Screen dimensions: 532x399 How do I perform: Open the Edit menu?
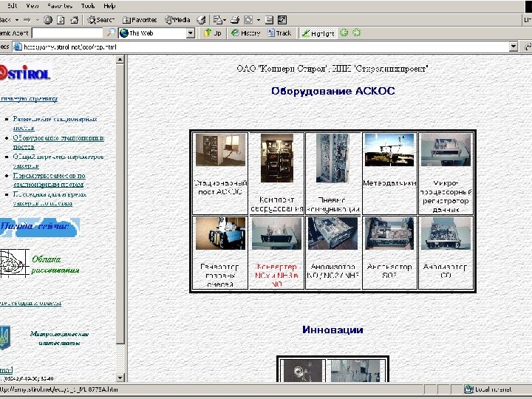tap(12, 6)
